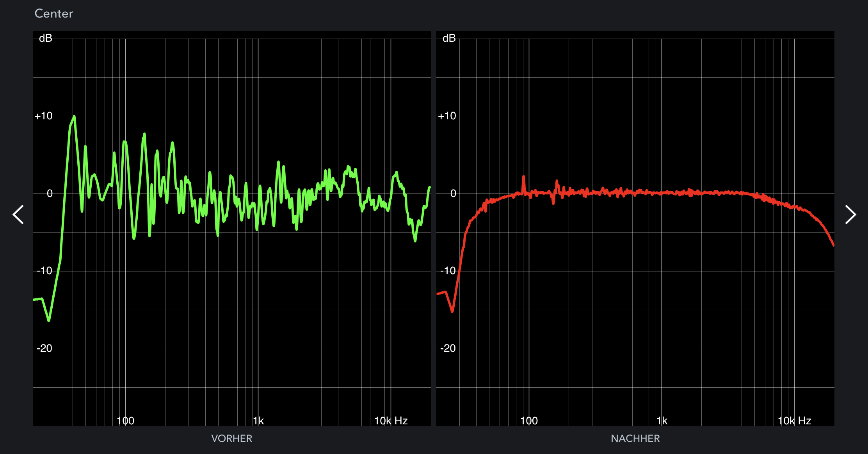This screenshot has height=454, width=868.
Task: Click the -10 axis label on NACHHER graph
Action: coord(448,271)
